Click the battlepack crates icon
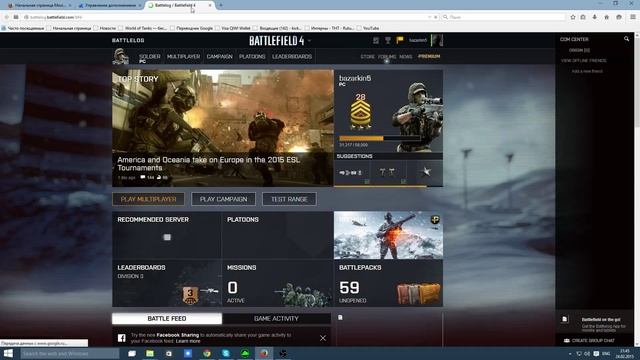The image size is (640, 360). 418,294
